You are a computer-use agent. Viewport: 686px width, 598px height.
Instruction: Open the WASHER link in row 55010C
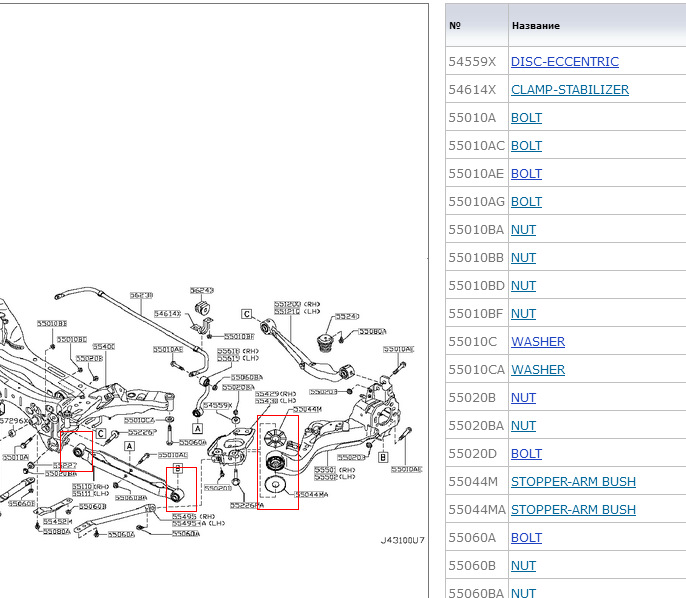(x=538, y=342)
